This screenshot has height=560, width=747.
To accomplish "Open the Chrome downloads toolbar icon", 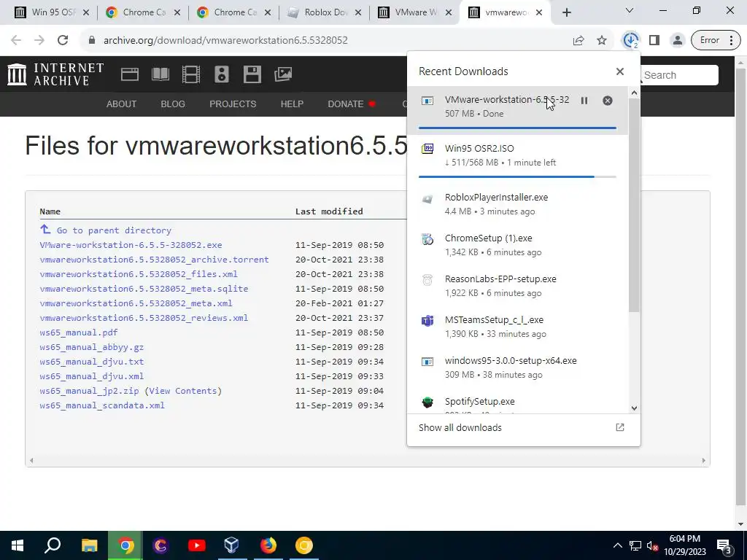I will tap(631, 41).
